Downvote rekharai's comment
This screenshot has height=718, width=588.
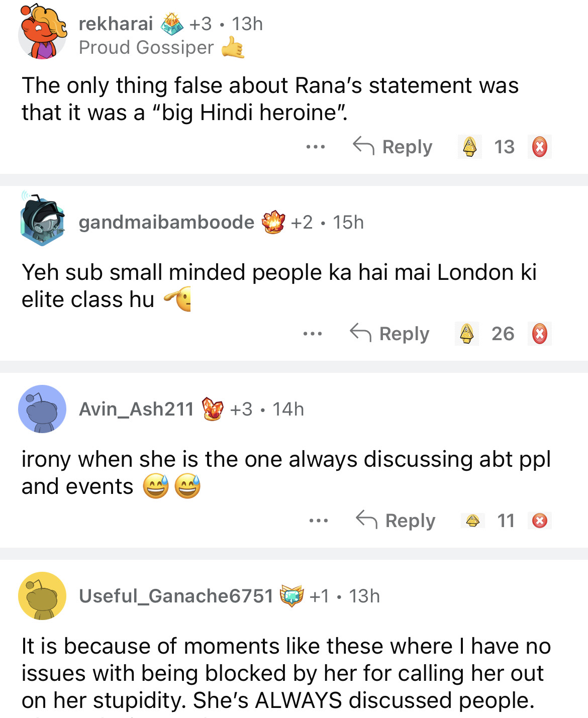(x=539, y=147)
